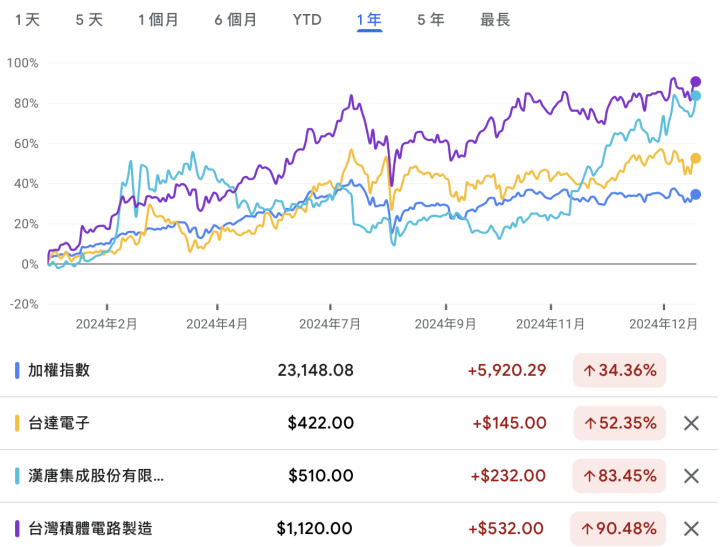The image size is (720, 547).
Task: Click the purple TSMC line endpoint dot
Action: click(696, 82)
